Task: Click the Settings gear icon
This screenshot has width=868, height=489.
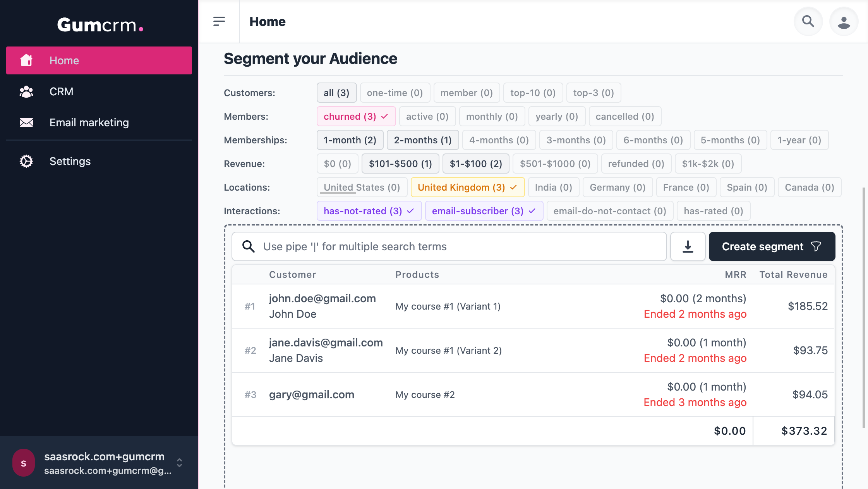Action: [26, 161]
